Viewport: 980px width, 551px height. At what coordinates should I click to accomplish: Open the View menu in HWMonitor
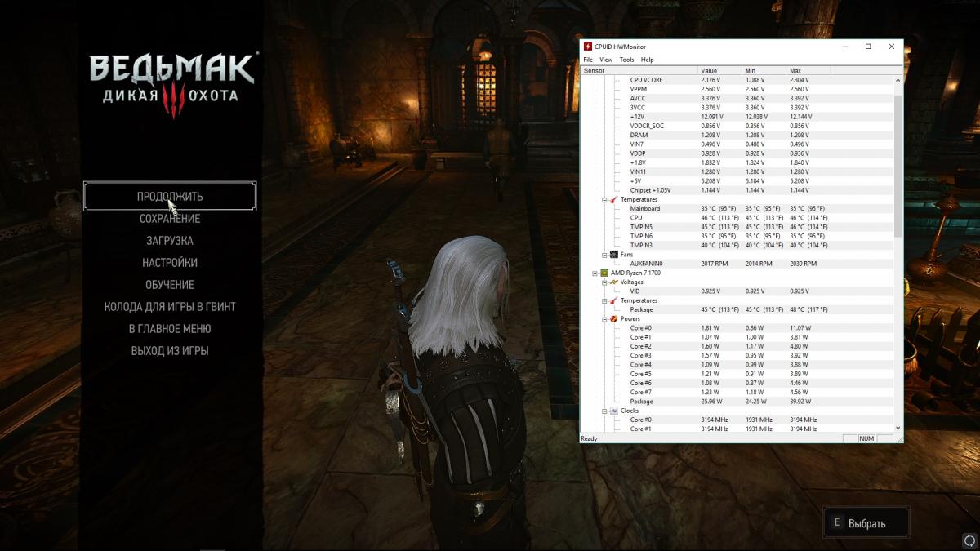tap(606, 60)
